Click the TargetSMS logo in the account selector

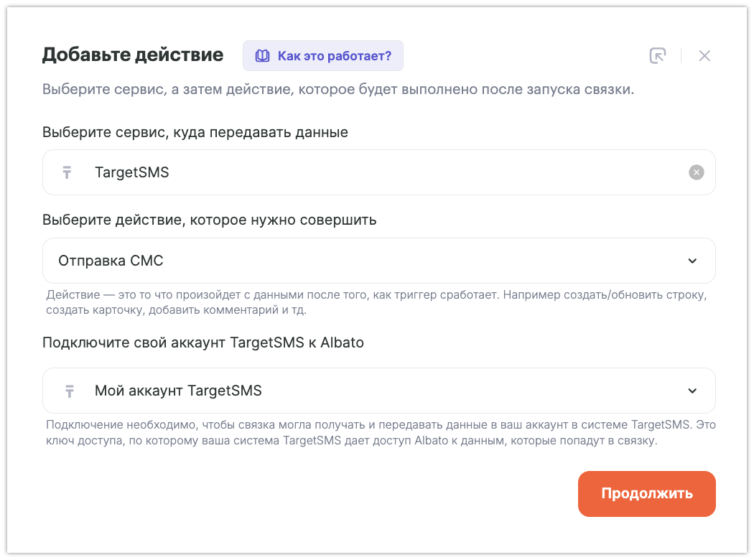69,391
